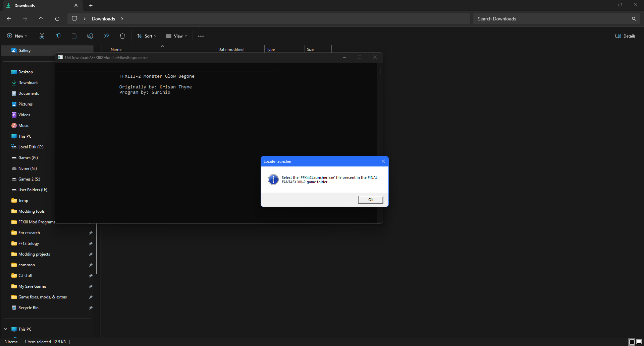Switch to details list view icon

pyautogui.click(x=632, y=342)
